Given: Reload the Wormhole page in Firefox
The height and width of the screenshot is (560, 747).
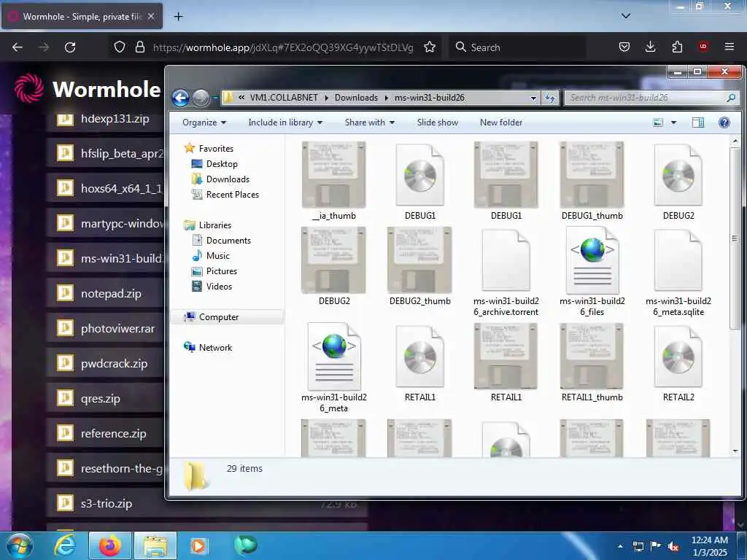Looking at the screenshot, I should pyautogui.click(x=70, y=47).
